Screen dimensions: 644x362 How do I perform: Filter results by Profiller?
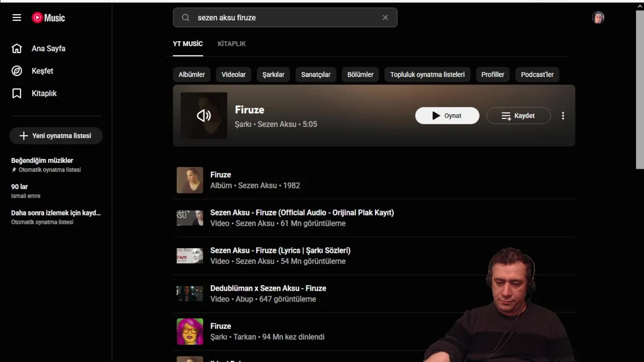pyautogui.click(x=493, y=74)
